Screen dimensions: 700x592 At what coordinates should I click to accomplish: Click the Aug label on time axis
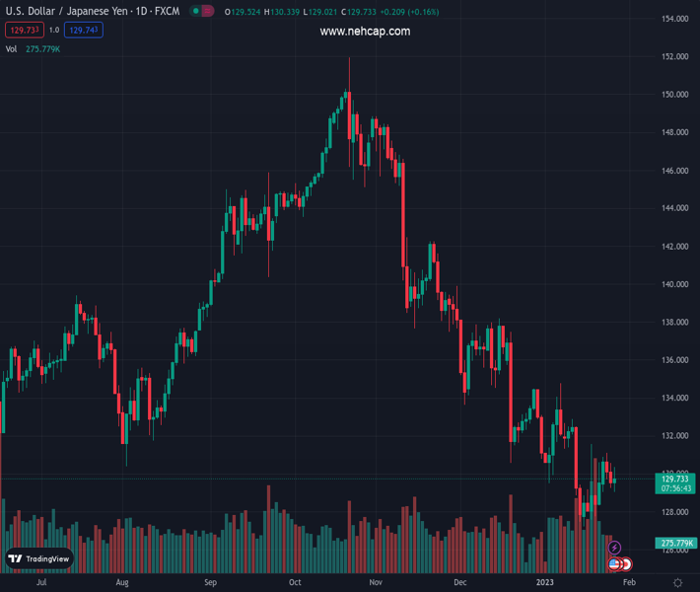(122, 582)
